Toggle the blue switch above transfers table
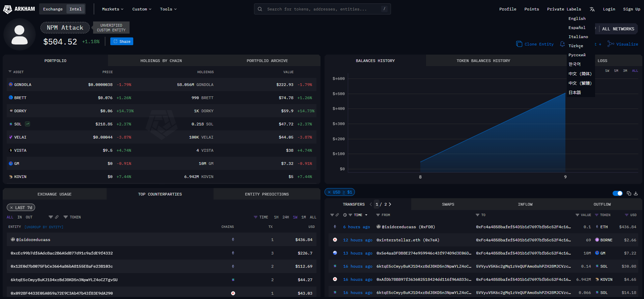644x299 pixels. coord(617,193)
